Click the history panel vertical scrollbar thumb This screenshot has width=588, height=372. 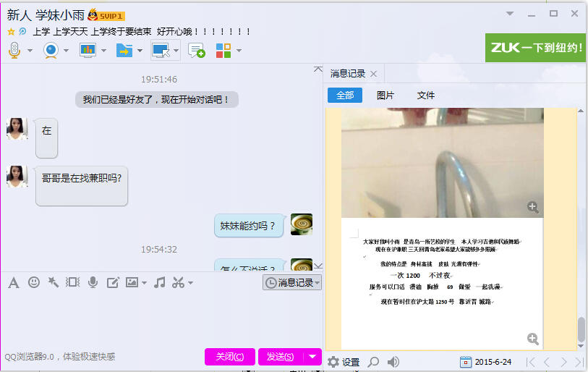pyautogui.click(x=581, y=329)
